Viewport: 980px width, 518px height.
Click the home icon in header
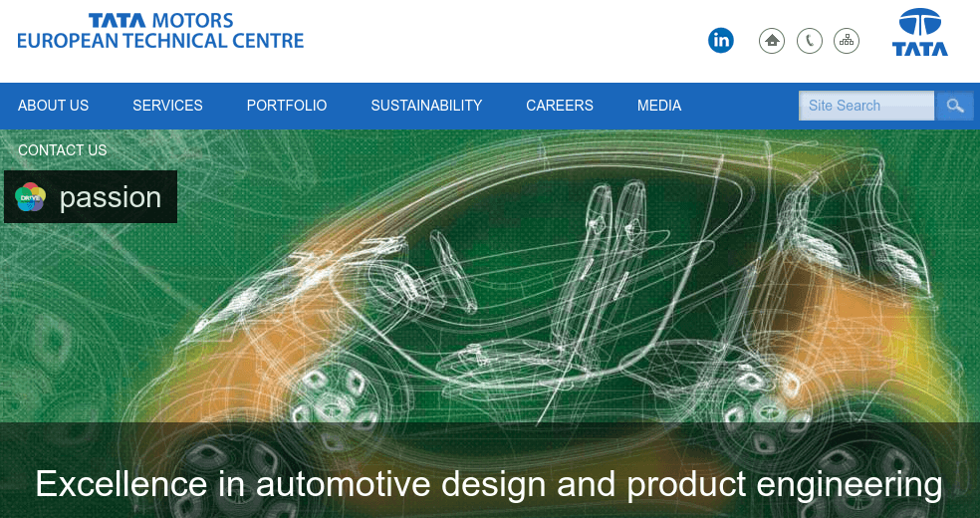click(772, 41)
